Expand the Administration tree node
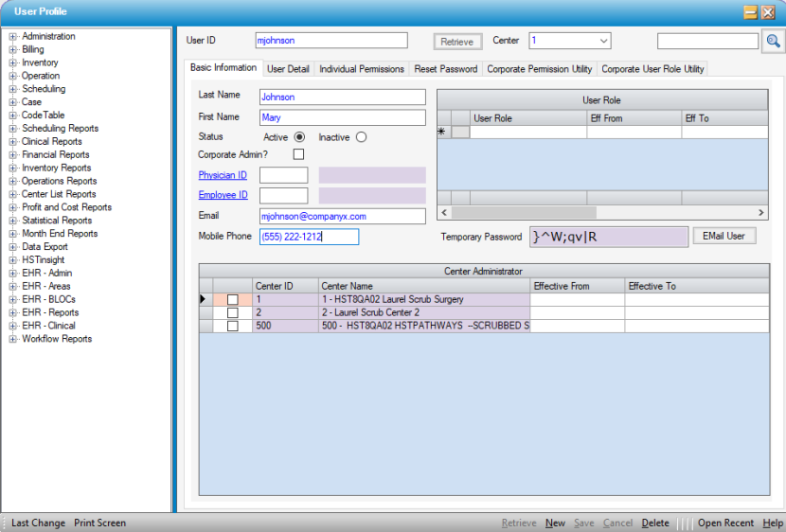The width and height of the screenshot is (786, 532). coord(13,37)
